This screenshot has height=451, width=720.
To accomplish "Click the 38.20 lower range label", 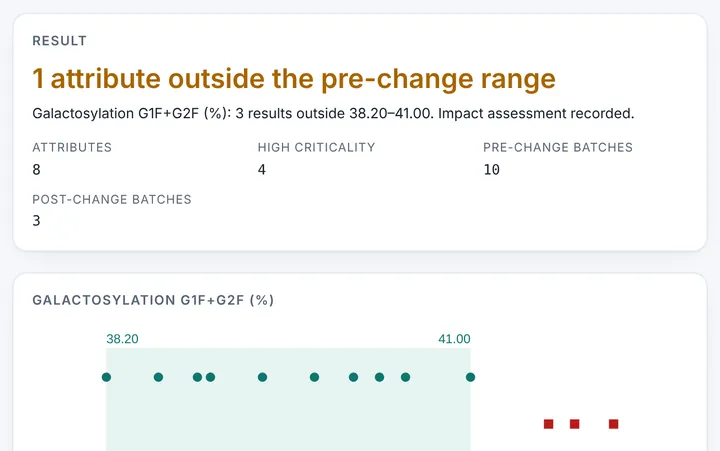I will [122, 339].
